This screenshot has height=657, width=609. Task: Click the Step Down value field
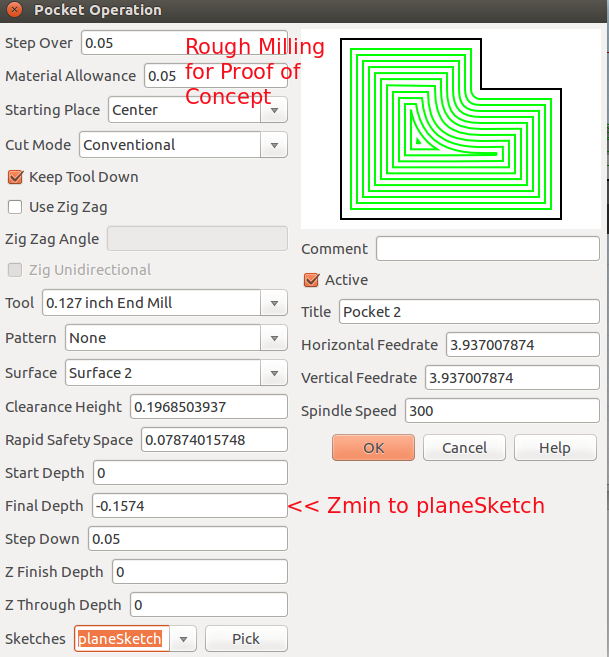coord(187,539)
